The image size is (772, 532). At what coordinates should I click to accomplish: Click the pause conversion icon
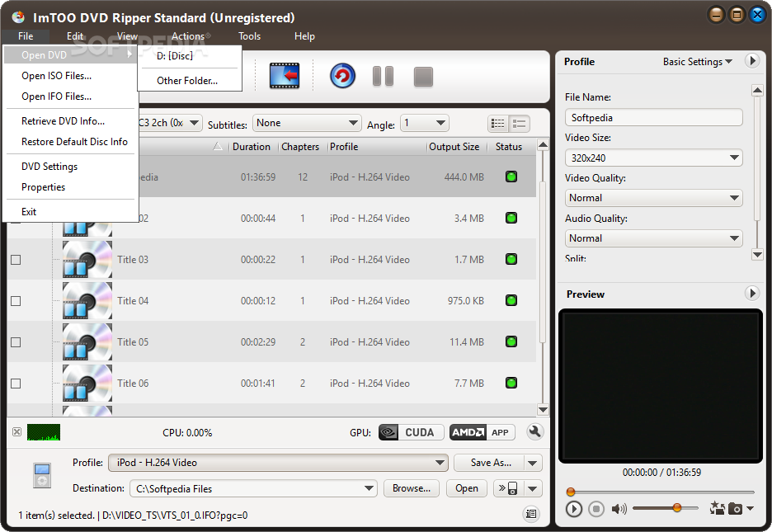pyautogui.click(x=383, y=76)
